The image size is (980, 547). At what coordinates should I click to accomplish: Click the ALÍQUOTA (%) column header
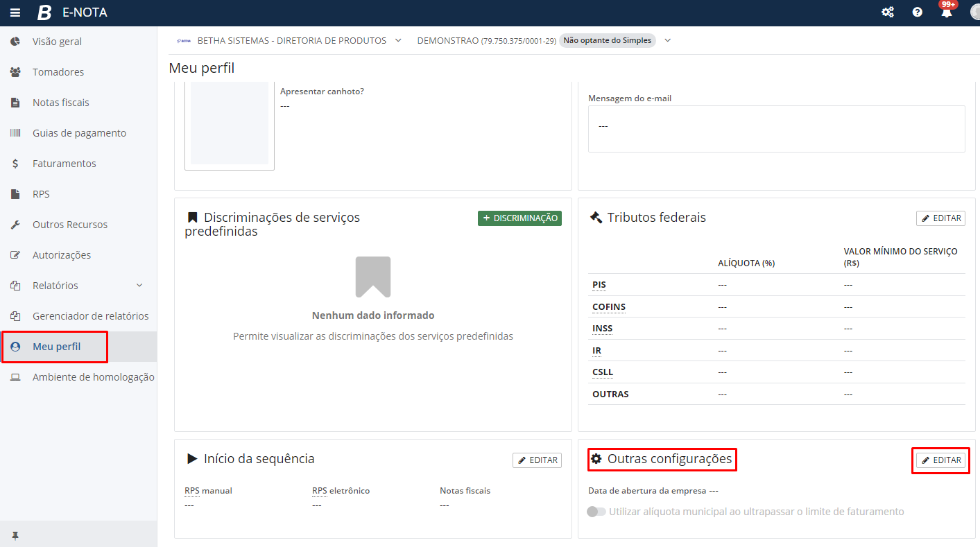click(x=746, y=263)
